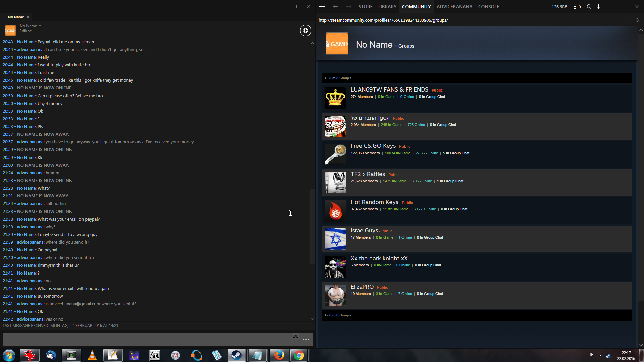
Task: Close the No Name chat tab
Action: point(28,17)
